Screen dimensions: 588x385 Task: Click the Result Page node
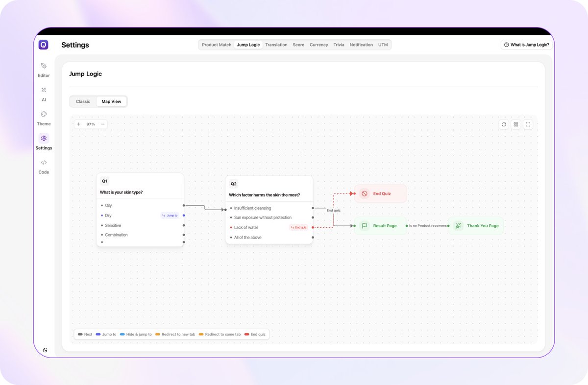tap(380, 226)
